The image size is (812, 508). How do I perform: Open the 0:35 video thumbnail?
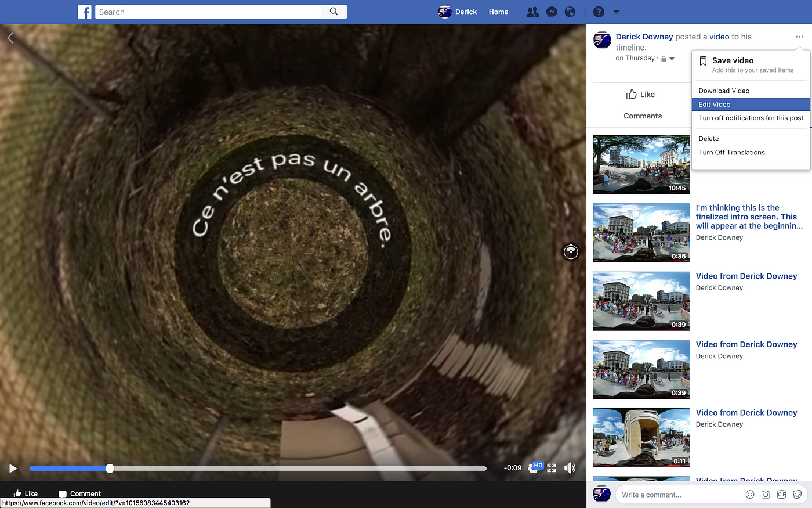[x=641, y=233]
